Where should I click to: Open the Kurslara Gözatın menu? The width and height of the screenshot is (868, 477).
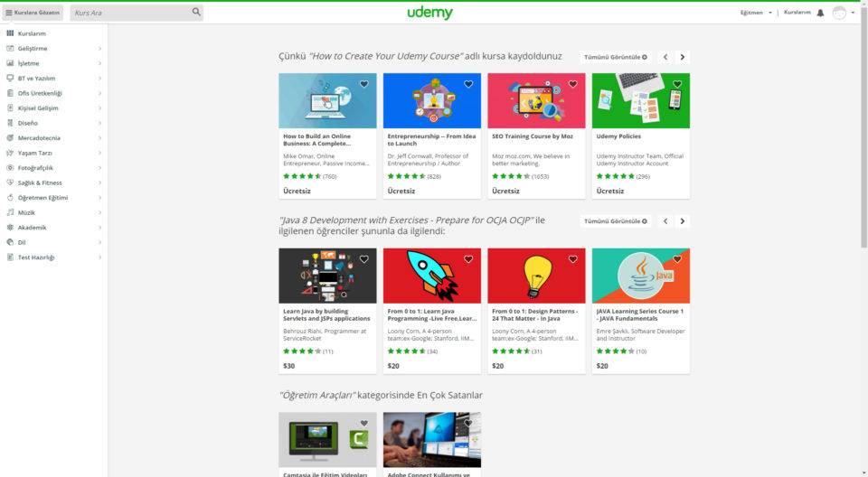(33, 13)
